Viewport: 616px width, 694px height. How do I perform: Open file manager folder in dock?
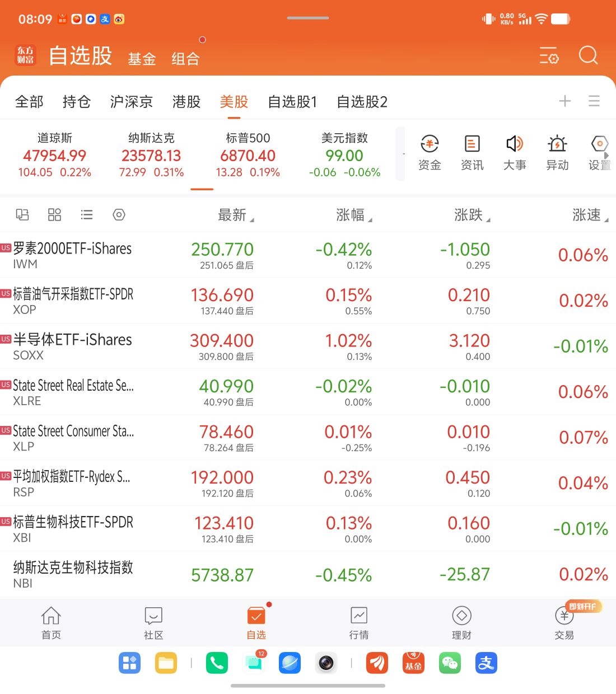point(166,663)
